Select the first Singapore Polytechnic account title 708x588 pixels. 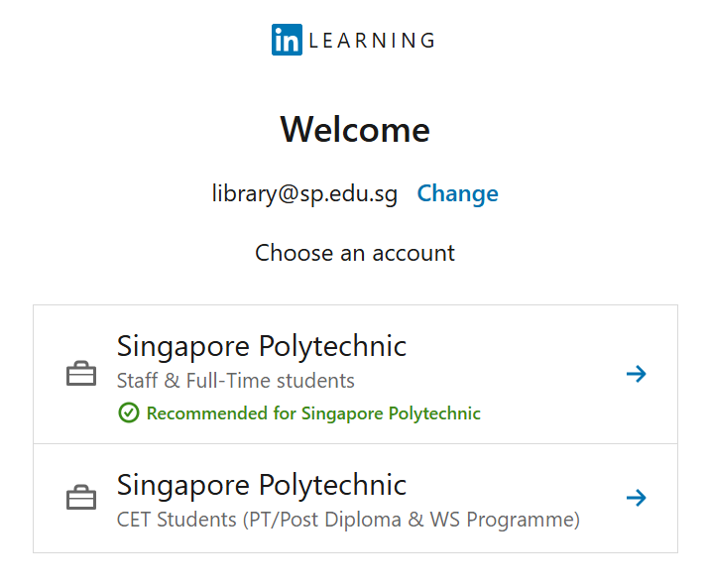262,346
